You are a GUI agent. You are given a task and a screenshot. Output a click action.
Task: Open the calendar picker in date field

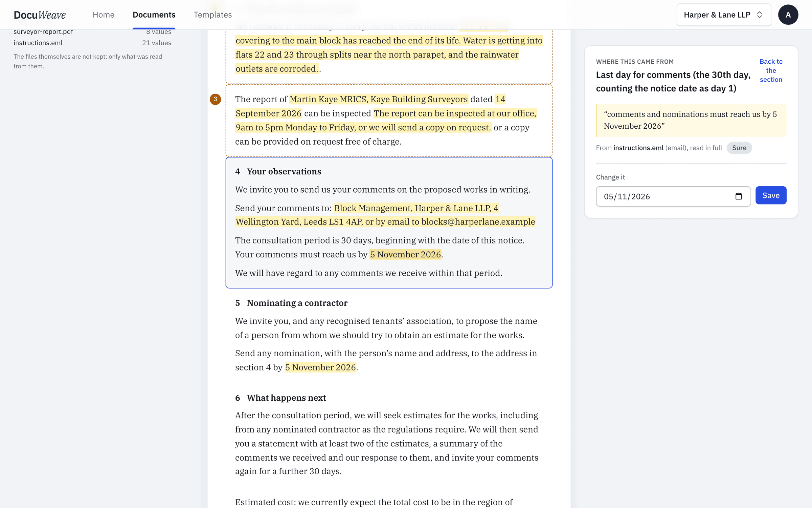738,196
